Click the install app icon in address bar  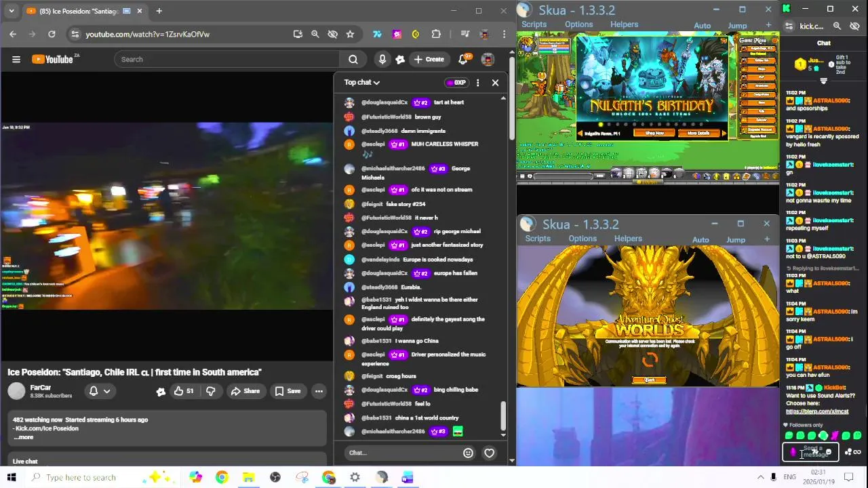click(x=297, y=34)
